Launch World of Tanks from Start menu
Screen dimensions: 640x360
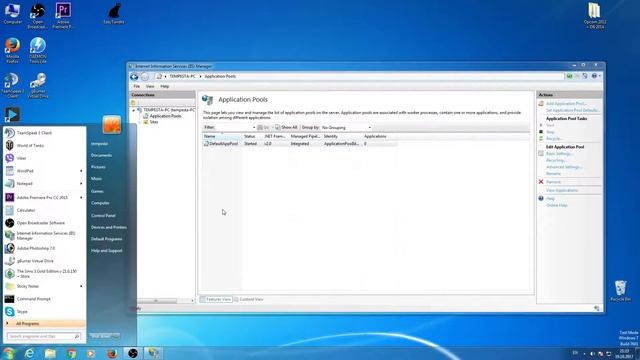pyautogui.click(x=44, y=145)
